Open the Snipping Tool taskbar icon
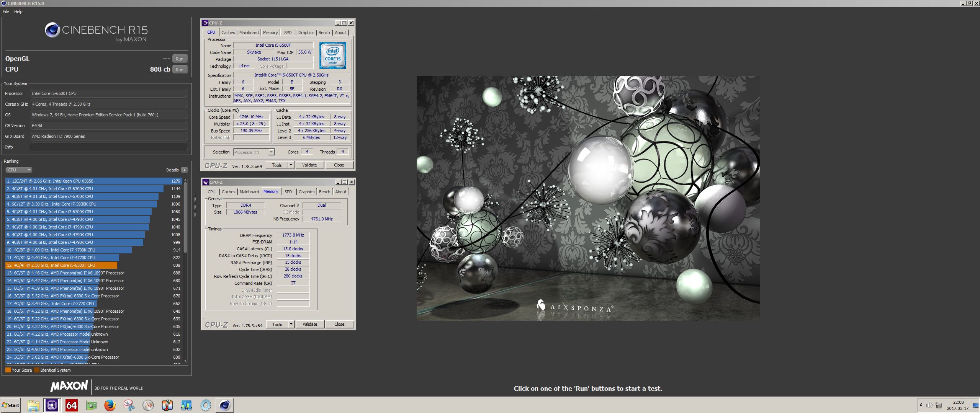This screenshot has height=413, width=980. point(129,405)
